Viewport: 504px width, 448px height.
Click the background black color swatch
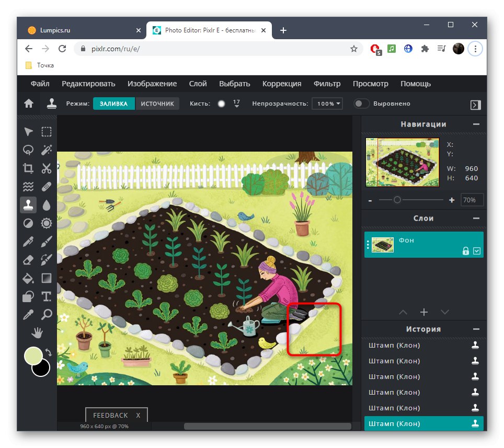42,369
